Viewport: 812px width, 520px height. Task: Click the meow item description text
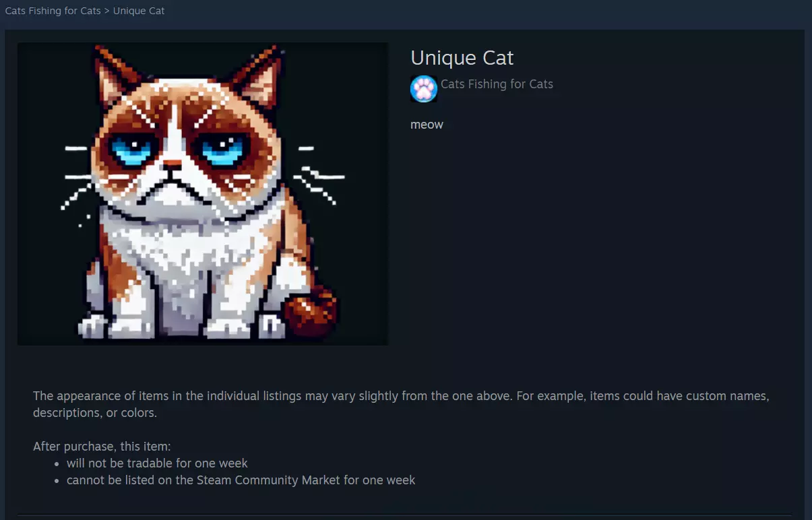point(427,125)
